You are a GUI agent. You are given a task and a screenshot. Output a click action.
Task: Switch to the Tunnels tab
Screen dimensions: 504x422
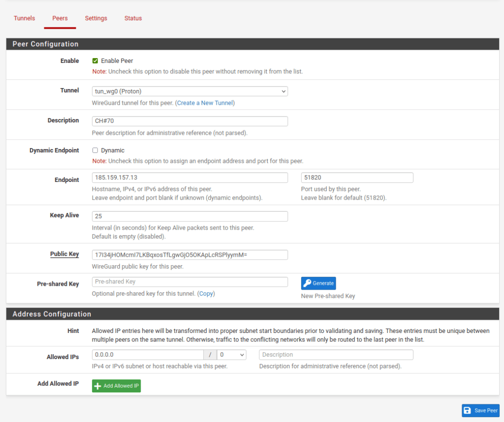[x=24, y=18]
